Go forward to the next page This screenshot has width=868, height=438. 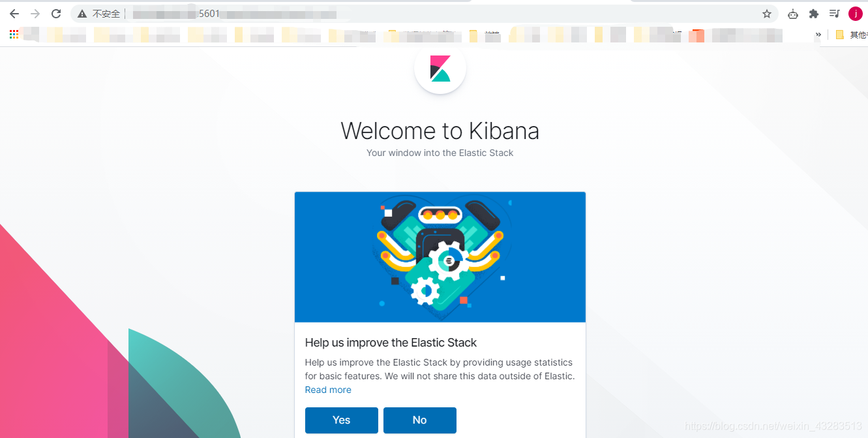(35, 14)
